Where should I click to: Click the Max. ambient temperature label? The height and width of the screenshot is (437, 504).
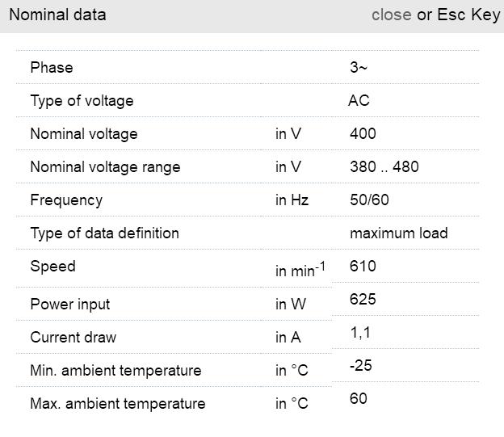click(118, 403)
